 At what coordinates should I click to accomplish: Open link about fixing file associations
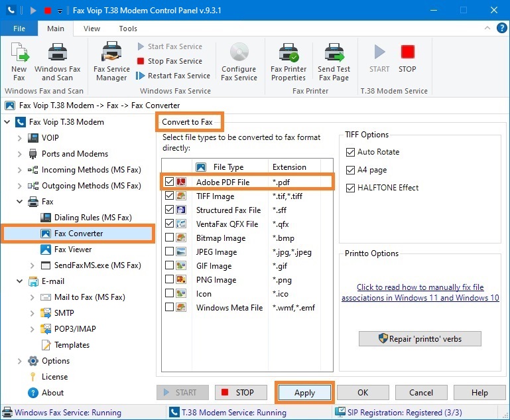click(420, 293)
